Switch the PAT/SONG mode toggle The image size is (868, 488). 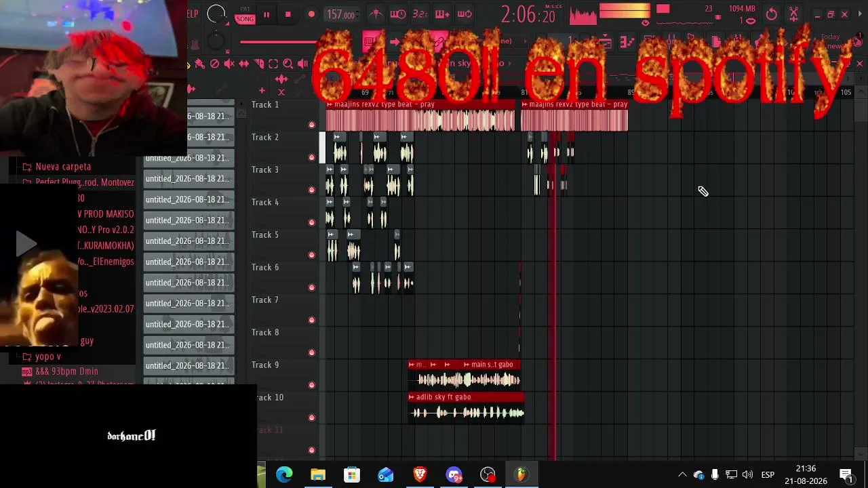(245, 16)
